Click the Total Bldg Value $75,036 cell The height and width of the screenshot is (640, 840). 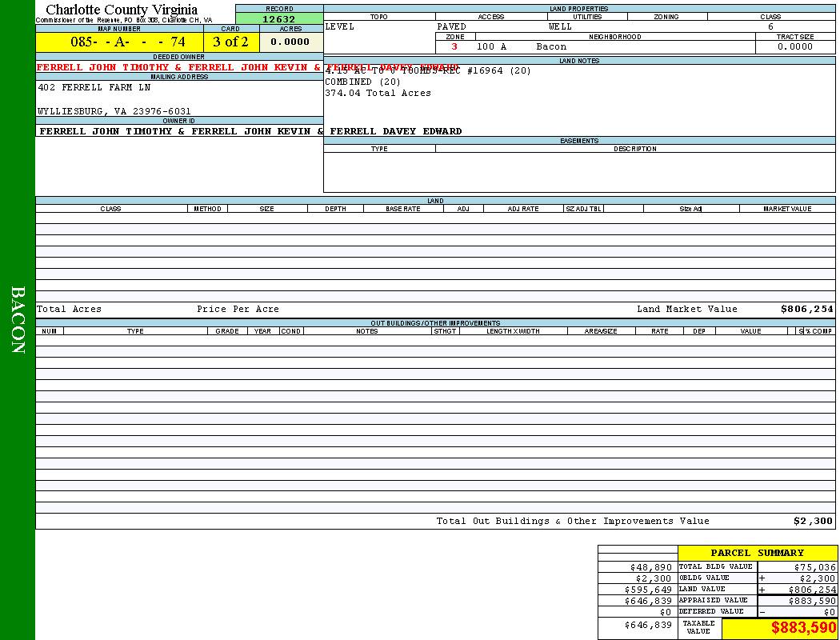click(814, 566)
